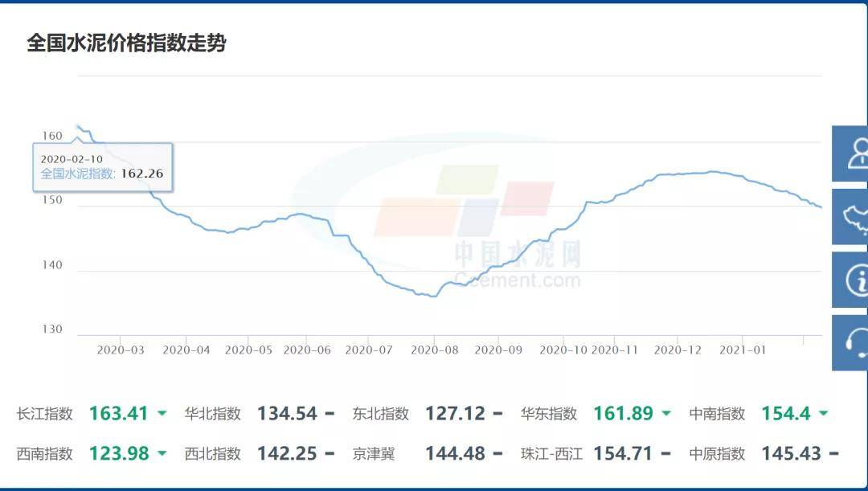The height and width of the screenshot is (491, 868).
Task: Click the value 134.54
Action: [287, 414]
